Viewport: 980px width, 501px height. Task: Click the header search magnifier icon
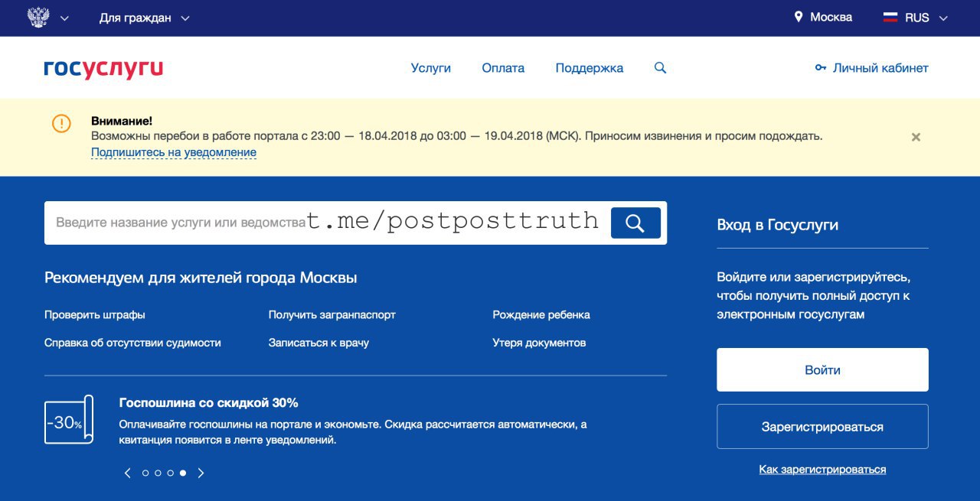pos(660,68)
